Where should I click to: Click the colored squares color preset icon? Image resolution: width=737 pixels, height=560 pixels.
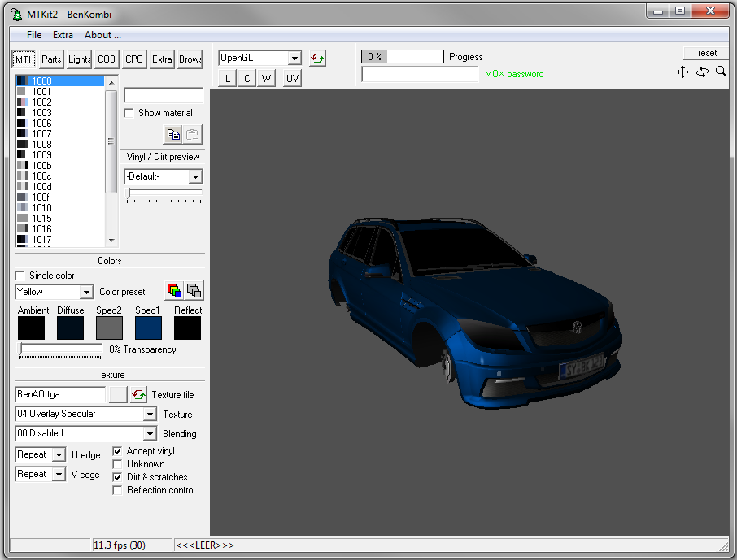(174, 291)
